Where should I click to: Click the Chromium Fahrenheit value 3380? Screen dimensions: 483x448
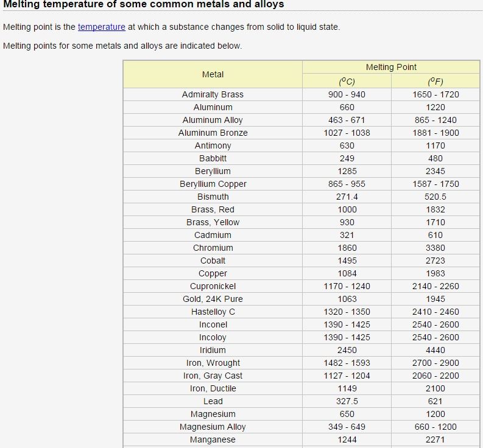pos(435,248)
